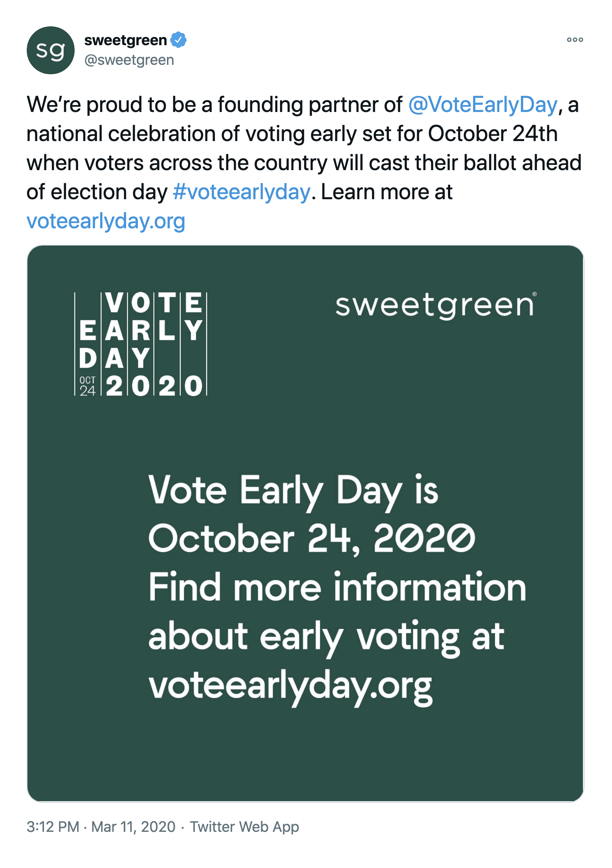This screenshot has width=612, height=868.
Task: Open the tweet options via three-dot icon
Action: (x=575, y=39)
